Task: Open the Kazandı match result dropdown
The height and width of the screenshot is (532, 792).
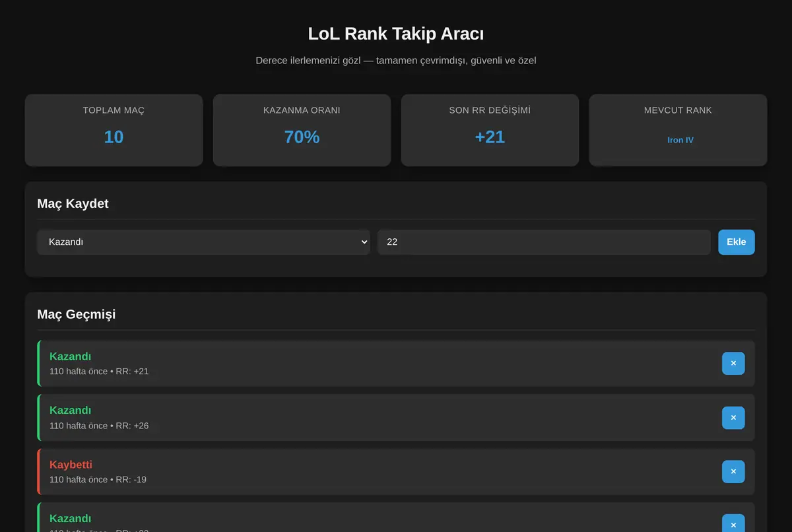Action: tap(204, 242)
